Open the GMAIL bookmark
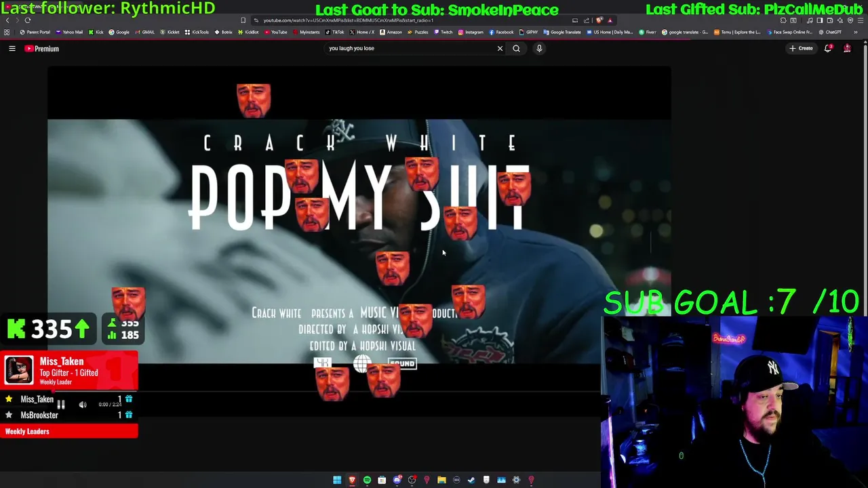868x488 pixels. click(144, 32)
